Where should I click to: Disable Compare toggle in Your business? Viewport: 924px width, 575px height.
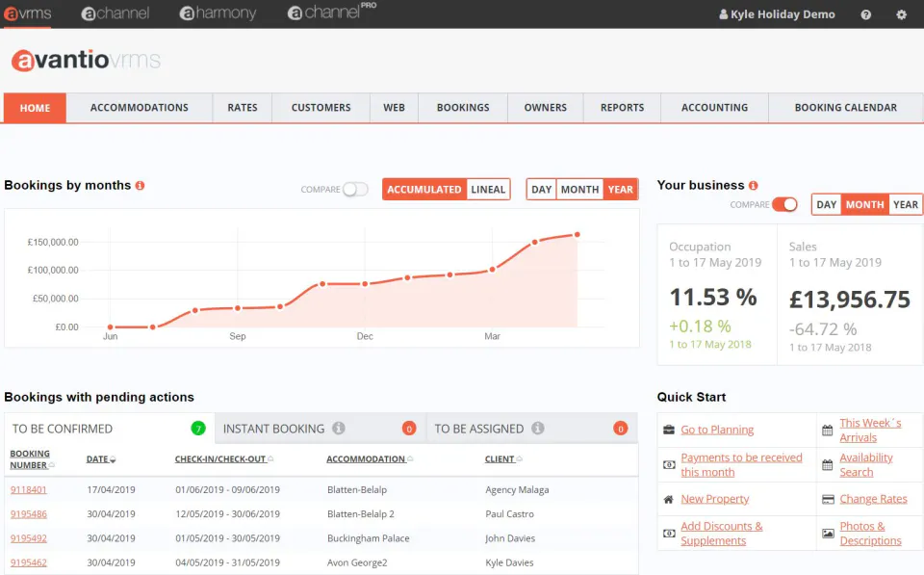point(785,204)
